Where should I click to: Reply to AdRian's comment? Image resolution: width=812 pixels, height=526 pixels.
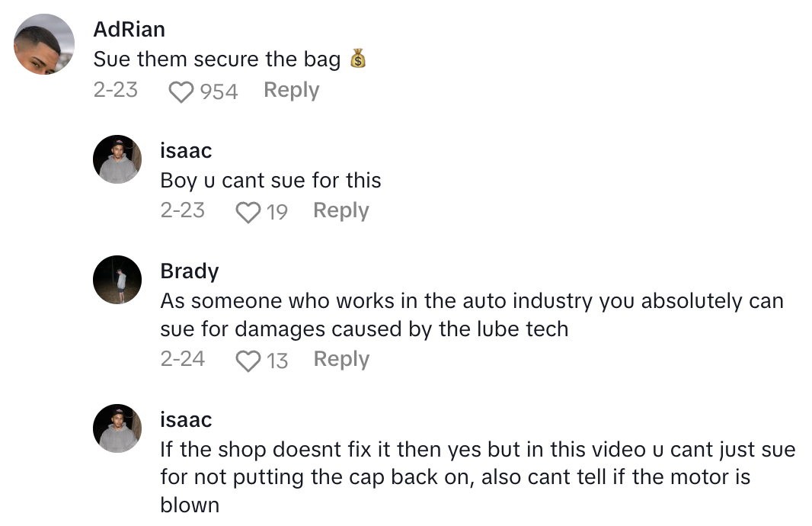(x=291, y=90)
